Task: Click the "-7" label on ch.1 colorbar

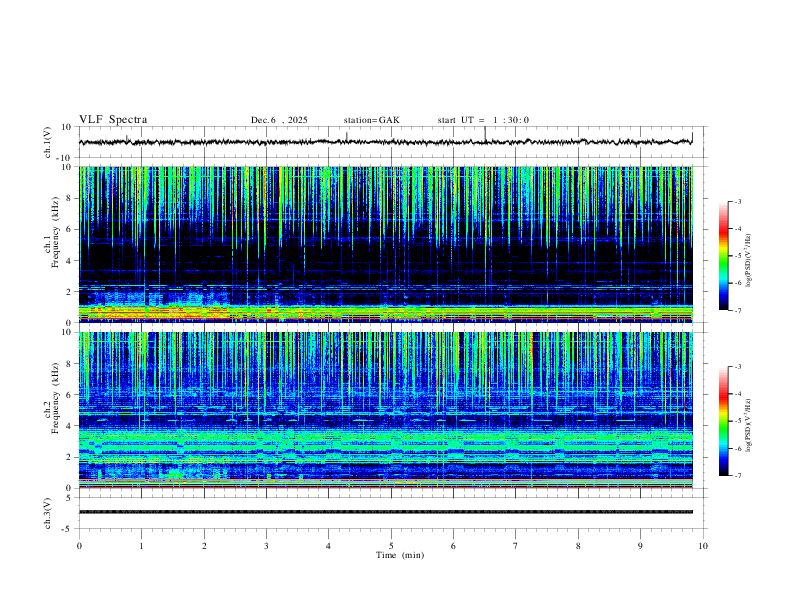Action: [737, 310]
